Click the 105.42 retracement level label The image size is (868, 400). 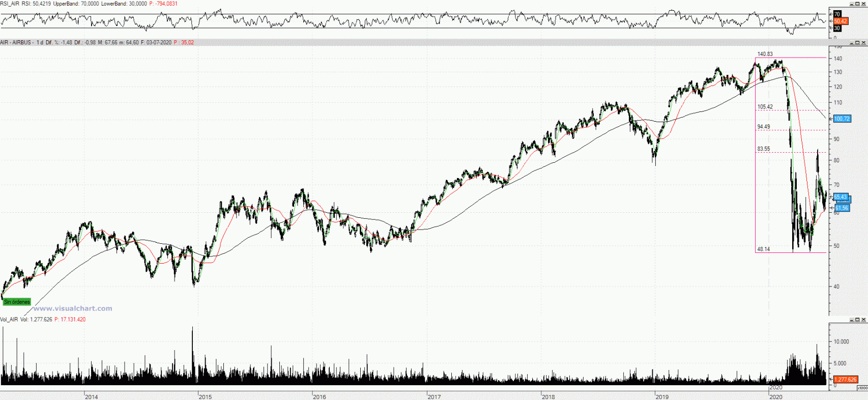[x=765, y=107]
